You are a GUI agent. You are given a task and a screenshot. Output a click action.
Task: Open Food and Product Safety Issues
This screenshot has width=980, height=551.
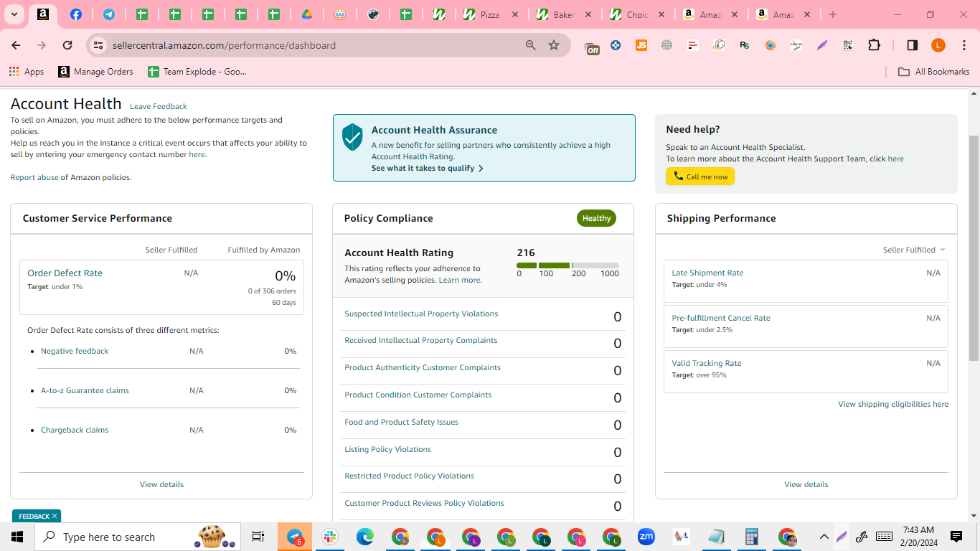(x=401, y=422)
